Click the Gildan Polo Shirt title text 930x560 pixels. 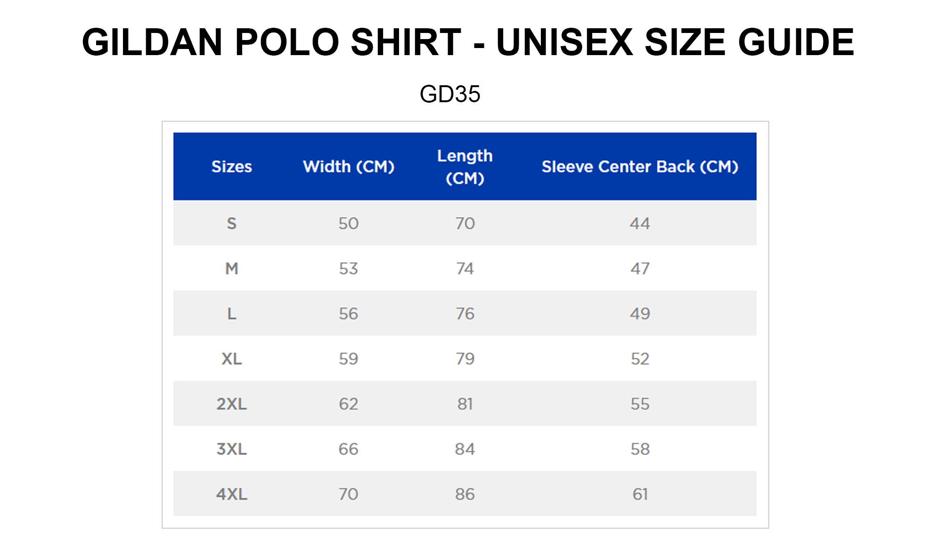pyautogui.click(x=467, y=42)
